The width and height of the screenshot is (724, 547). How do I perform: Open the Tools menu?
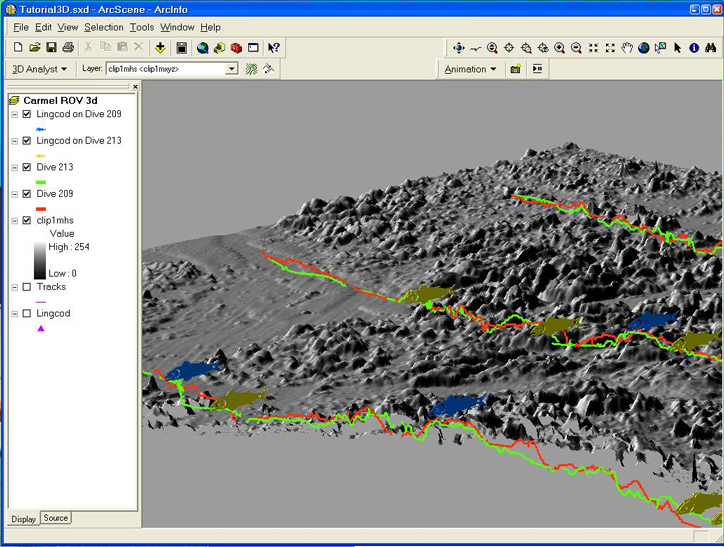coord(142,27)
